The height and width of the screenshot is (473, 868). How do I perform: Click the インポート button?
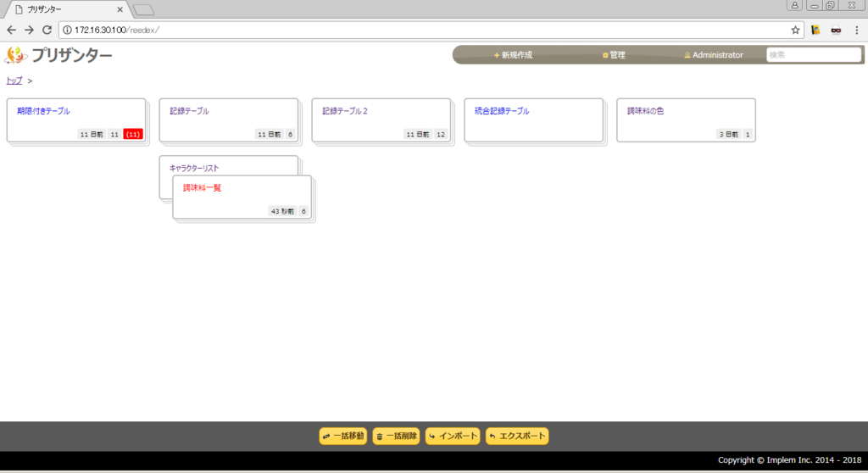pyautogui.click(x=453, y=437)
